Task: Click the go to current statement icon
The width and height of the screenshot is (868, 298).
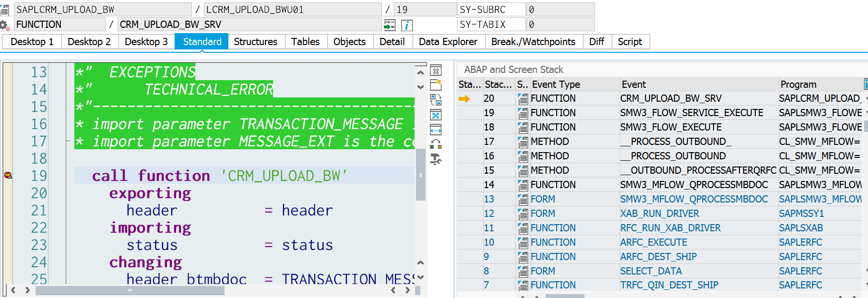Action: (x=390, y=25)
